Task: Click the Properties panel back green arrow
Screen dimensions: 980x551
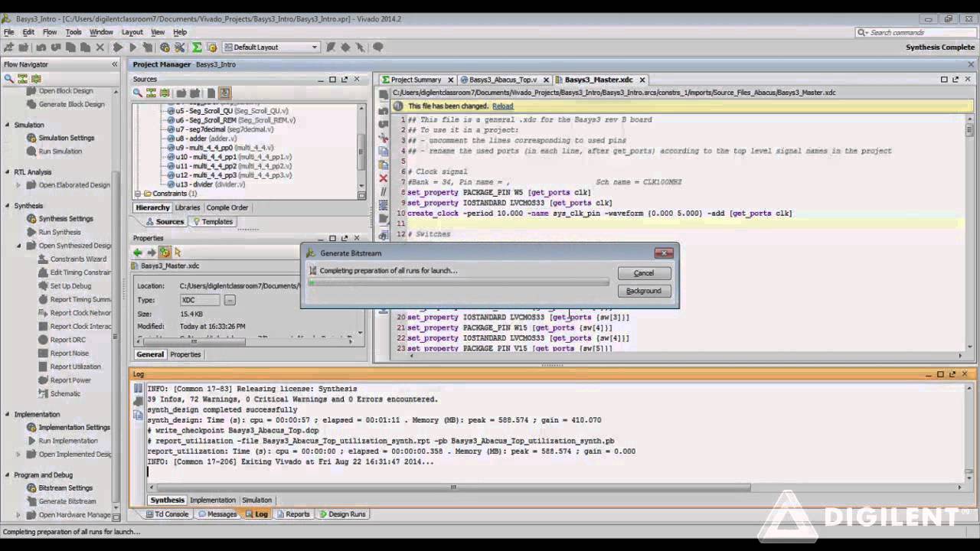Action: click(x=138, y=252)
